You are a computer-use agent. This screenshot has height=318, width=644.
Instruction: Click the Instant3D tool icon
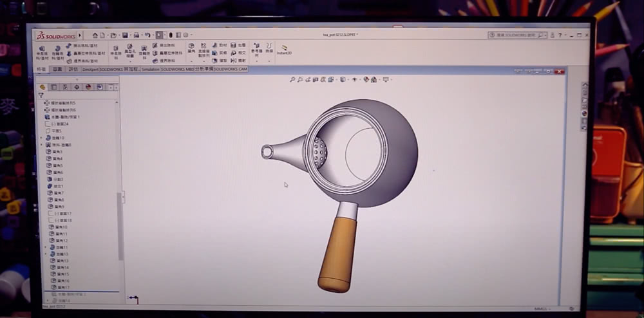coord(284,49)
